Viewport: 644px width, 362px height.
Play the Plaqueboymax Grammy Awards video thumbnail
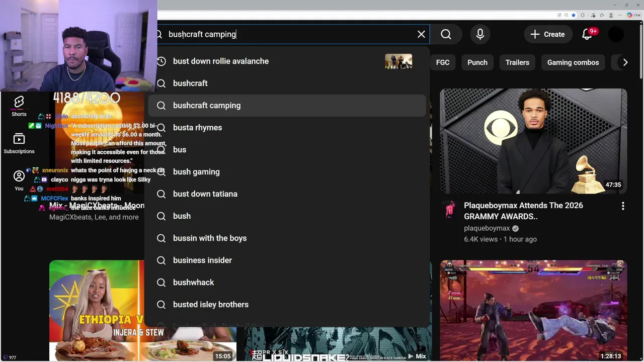pyautogui.click(x=533, y=141)
